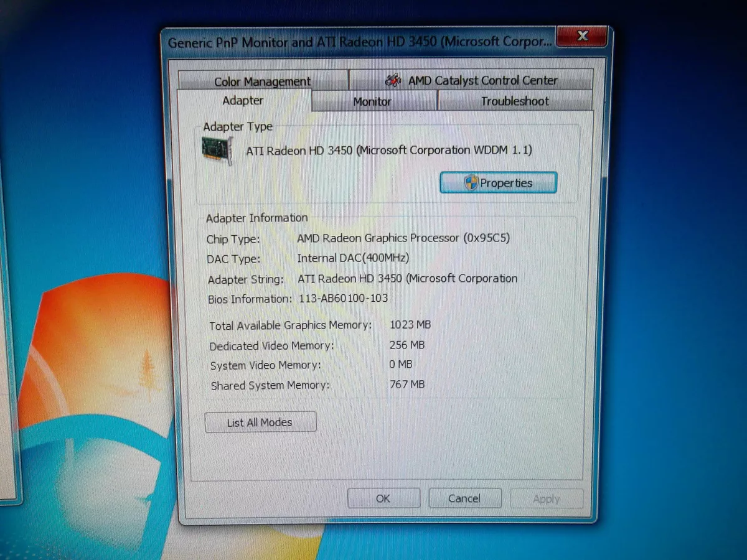The height and width of the screenshot is (560, 747).
Task: Click the Chip Type value 0x95C5
Action: [x=403, y=238]
